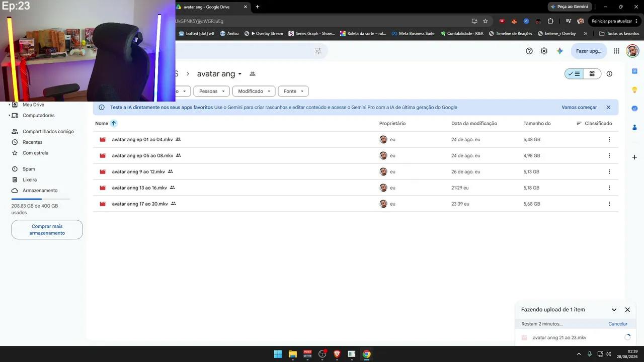Open the shared folder people icon beside title
The height and width of the screenshot is (362, 644).
point(253,74)
